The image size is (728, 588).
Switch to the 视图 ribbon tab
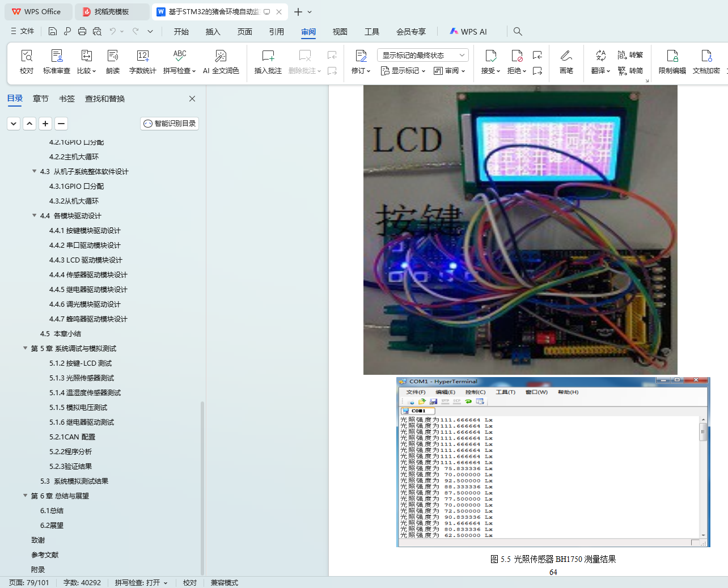[x=340, y=32]
